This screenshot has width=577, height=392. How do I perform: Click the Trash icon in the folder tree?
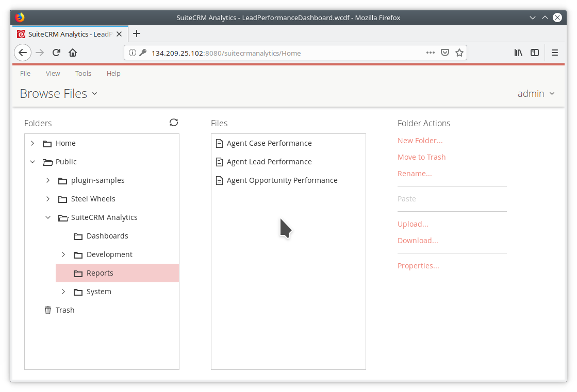[47, 310]
